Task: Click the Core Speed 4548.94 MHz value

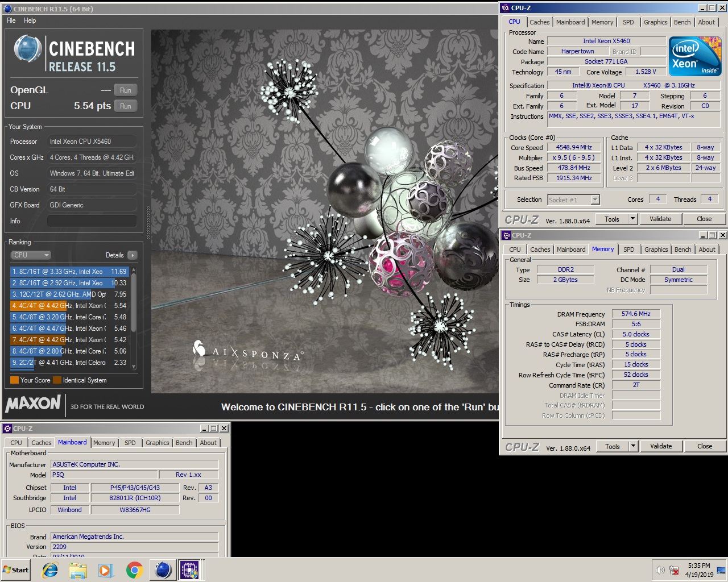Action: (574, 147)
